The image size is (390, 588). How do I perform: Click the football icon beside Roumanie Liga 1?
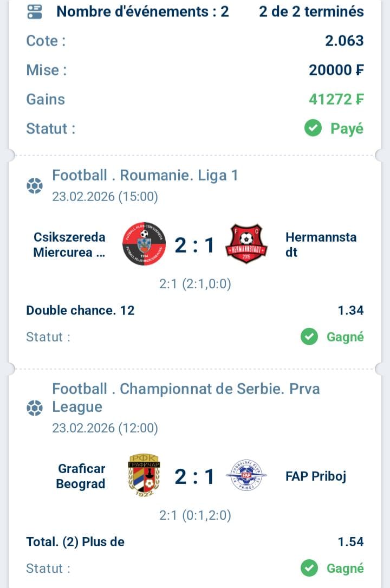coord(35,186)
